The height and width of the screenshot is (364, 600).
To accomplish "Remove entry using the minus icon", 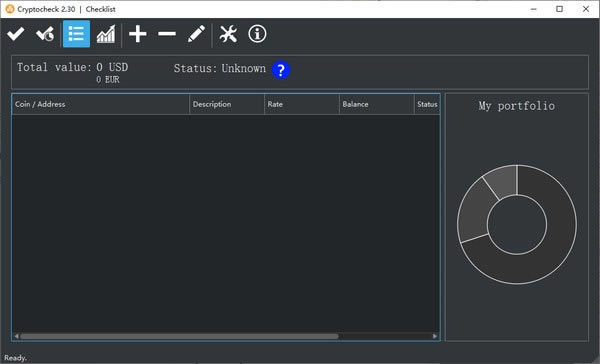I will coord(167,34).
